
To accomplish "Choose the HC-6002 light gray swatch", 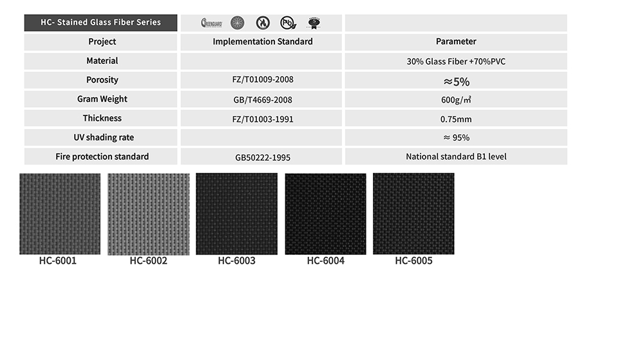I will [x=148, y=213].
